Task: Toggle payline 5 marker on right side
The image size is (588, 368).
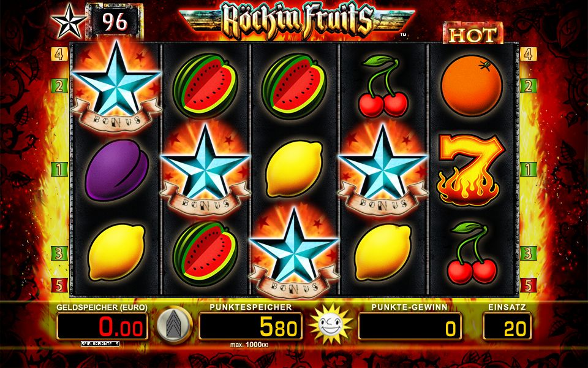Action: [528, 285]
